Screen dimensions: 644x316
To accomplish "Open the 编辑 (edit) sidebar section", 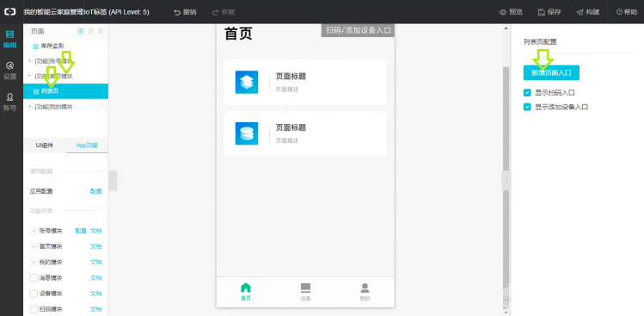I will tap(9, 39).
